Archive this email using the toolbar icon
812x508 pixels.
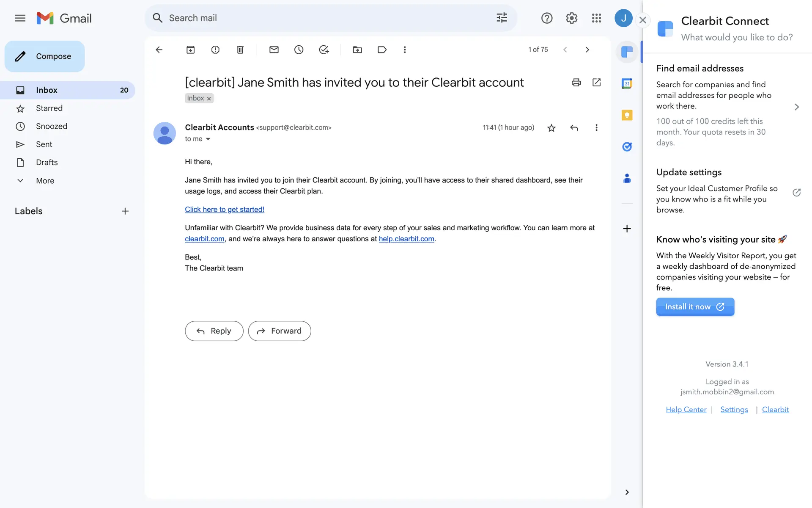[x=190, y=50]
